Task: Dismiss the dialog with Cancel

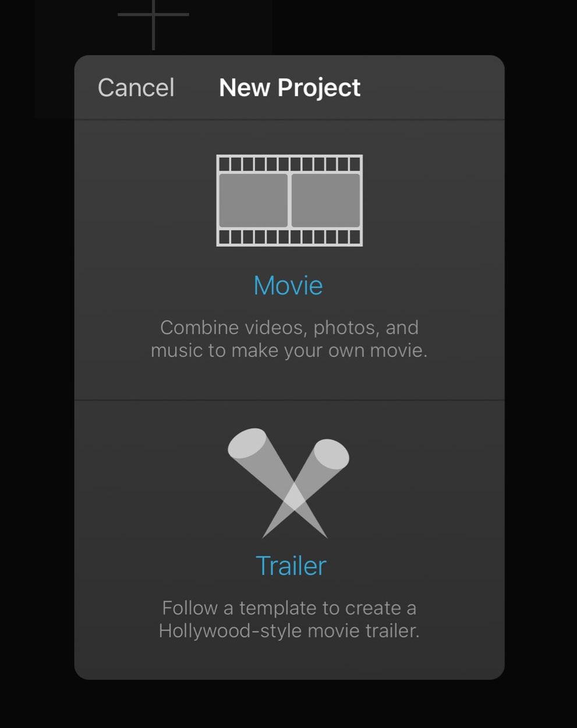Action: click(136, 87)
